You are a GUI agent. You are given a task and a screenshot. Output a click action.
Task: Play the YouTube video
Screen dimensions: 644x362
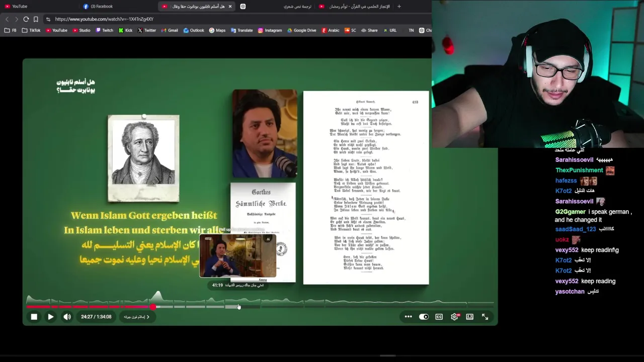point(50,317)
